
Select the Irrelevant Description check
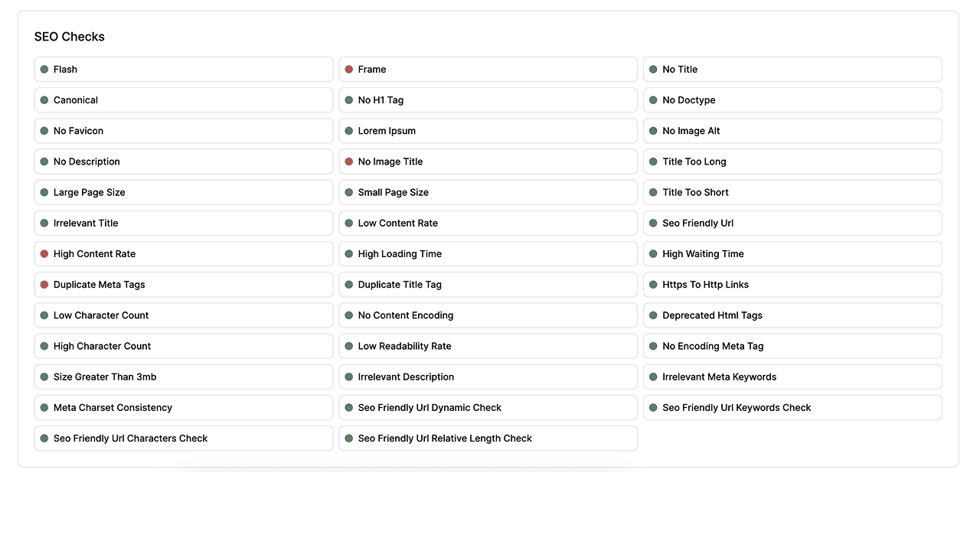[x=488, y=376]
